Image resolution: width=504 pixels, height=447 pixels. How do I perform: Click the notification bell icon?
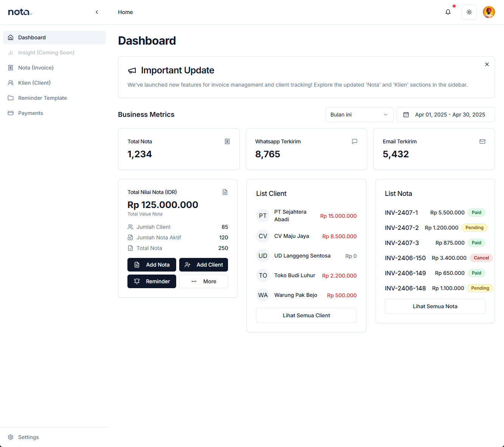click(x=448, y=12)
